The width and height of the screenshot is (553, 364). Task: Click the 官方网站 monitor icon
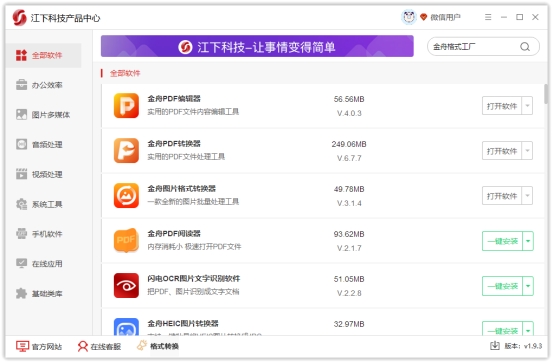click(22, 346)
